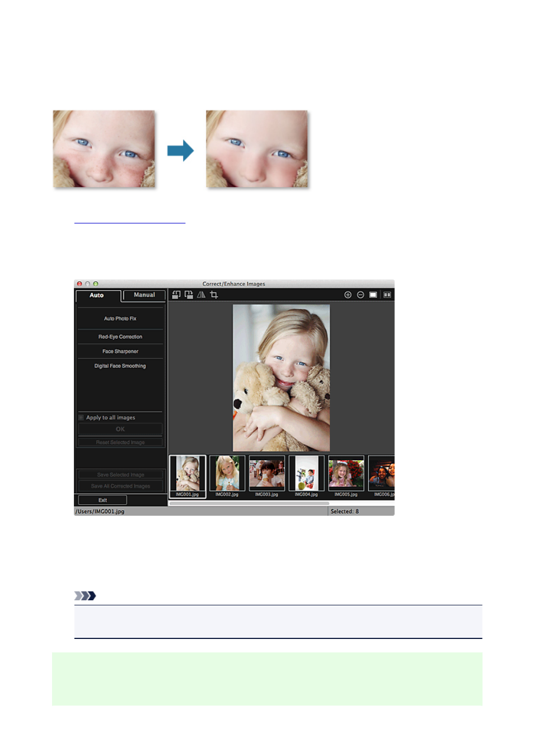Click the Exit button
The width and height of the screenshot is (534, 756).
pyautogui.click(x=102, y=500)
